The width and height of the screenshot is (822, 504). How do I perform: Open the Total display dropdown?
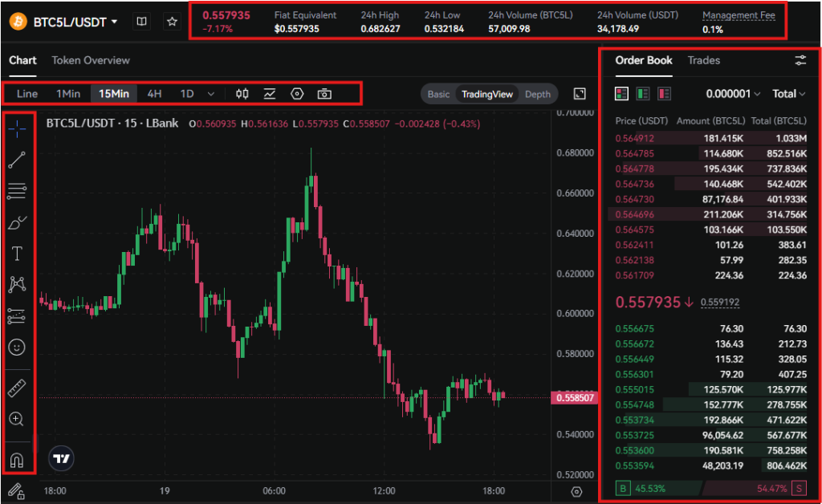[x=787, y=93]
